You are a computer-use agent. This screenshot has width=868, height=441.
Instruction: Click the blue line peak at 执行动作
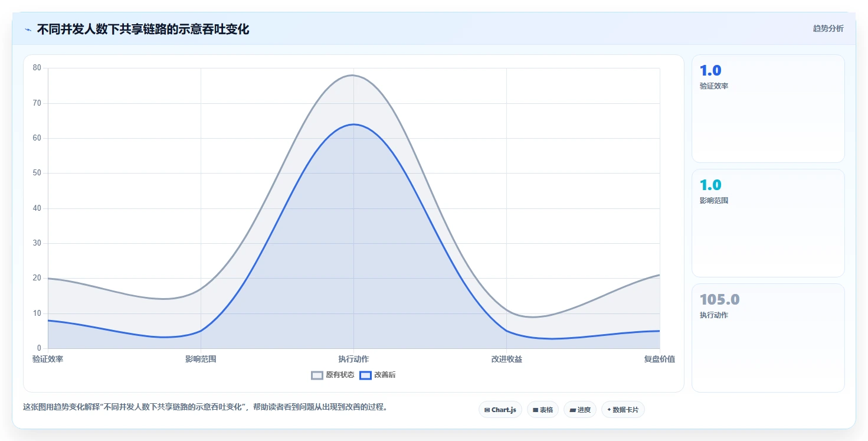point(353,124)
